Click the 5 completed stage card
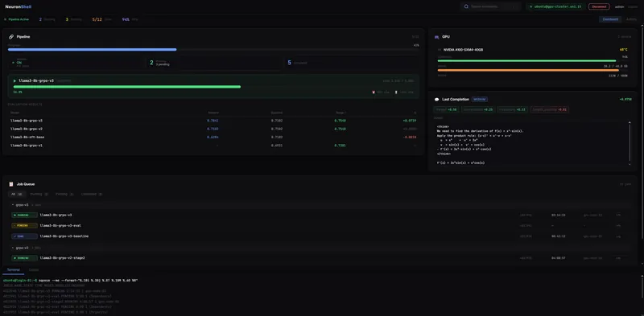The height and width of the screenshot is (316, 644). [x=353, y=63]
